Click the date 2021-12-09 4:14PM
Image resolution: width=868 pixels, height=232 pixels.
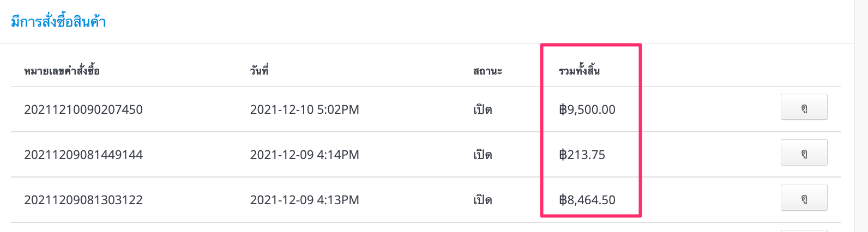pos(304,155)
